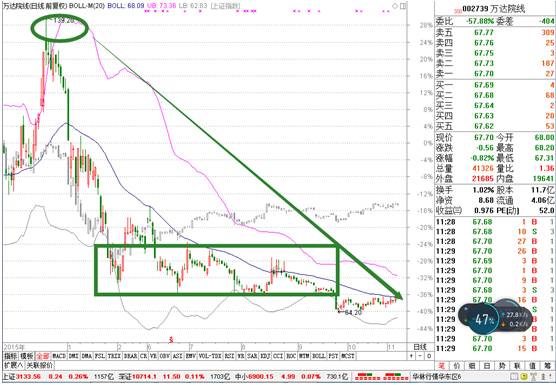
Task: Click the 卖五 price 67.77
Action: [x=484, y=32]
